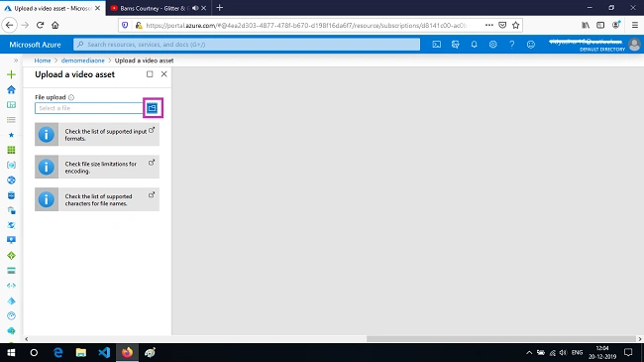Image resolution: width=644 pixels, height=362 pixels.
Task: Open Dashboard icon in Azure sidebar
Action: pos(11,105)
